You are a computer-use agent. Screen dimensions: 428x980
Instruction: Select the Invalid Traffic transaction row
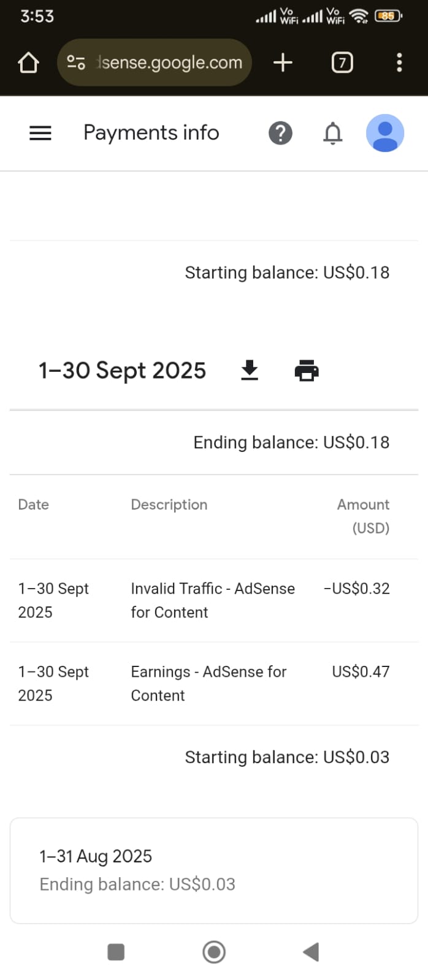pyautogui.click(x=213, y=600)
